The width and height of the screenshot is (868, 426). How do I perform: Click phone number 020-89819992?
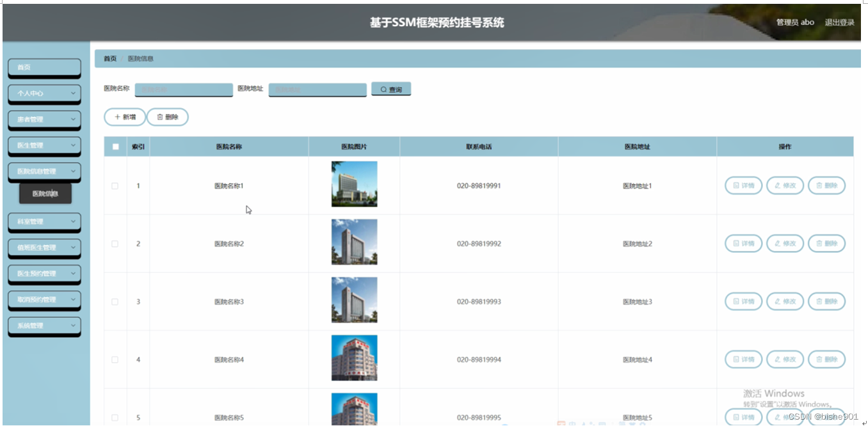(479, 244)
